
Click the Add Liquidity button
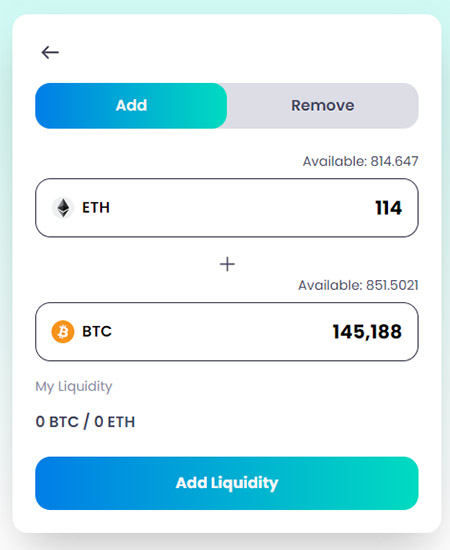point(227,483)
